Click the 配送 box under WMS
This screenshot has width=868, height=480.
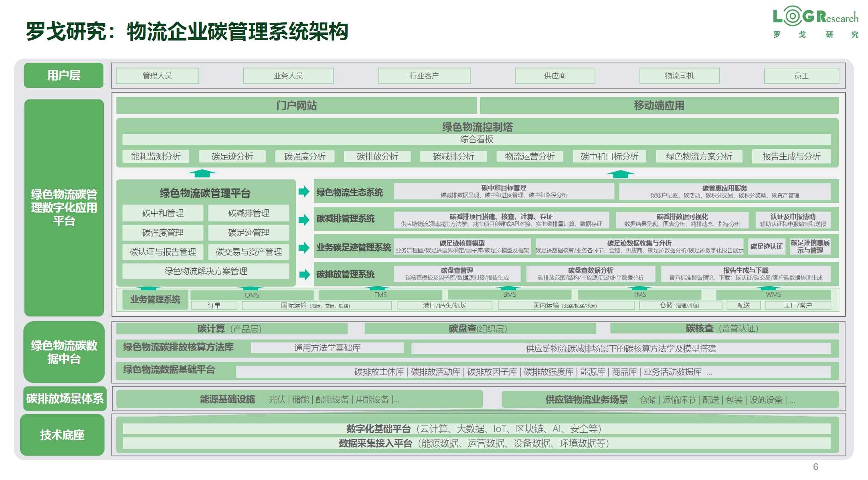pyautogui.click(x=743, y=306)
